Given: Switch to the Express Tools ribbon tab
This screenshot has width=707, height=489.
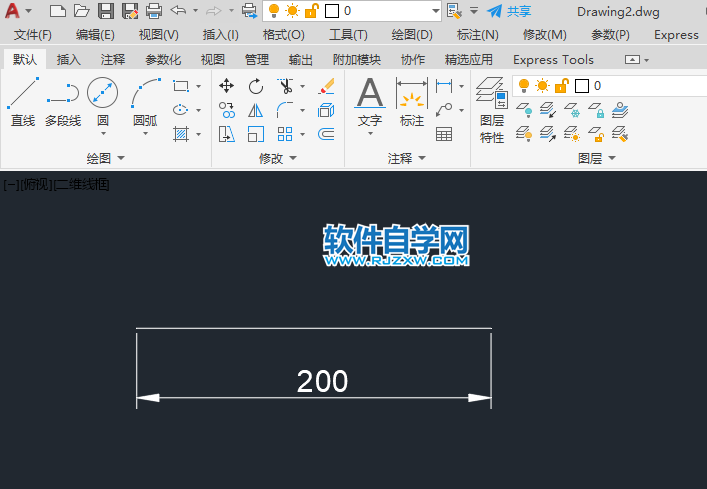Looking at the screenshot, I should (x=553, y=59).
